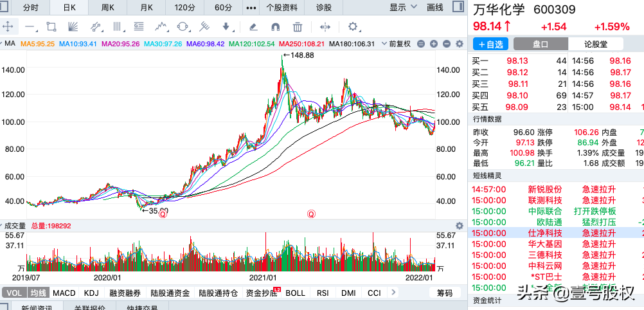Image resolution: width=644 pixels, height=310 pixels.
Task: Click the 画线 drawing tools button
Action: click(x=435, y=7)
